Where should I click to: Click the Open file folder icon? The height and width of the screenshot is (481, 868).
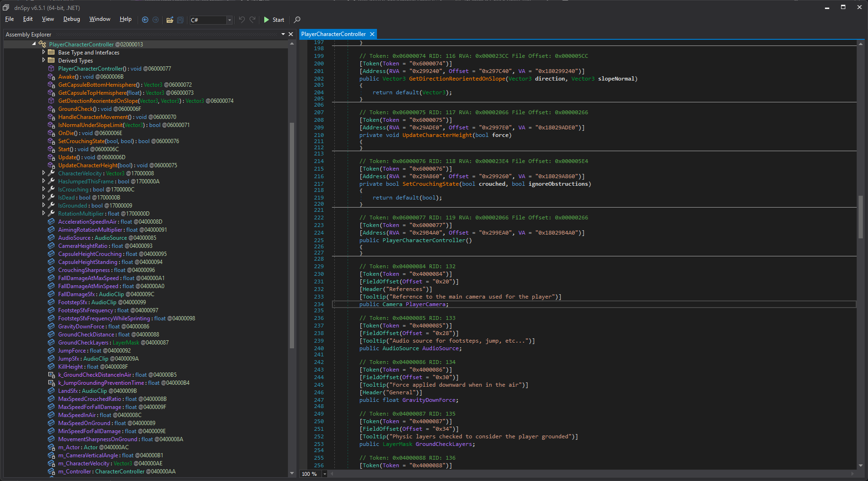click(170, 20)
